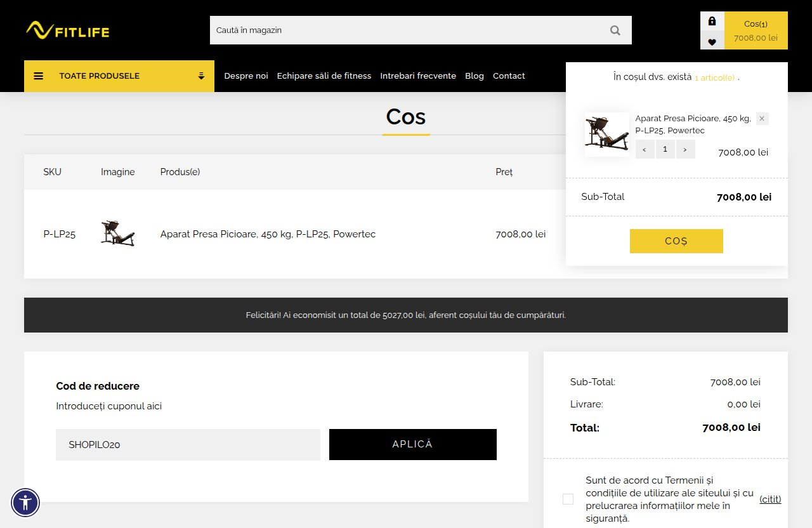
Task: Open product thumbnail in mini cart
Action: click(x=607, y=135)
